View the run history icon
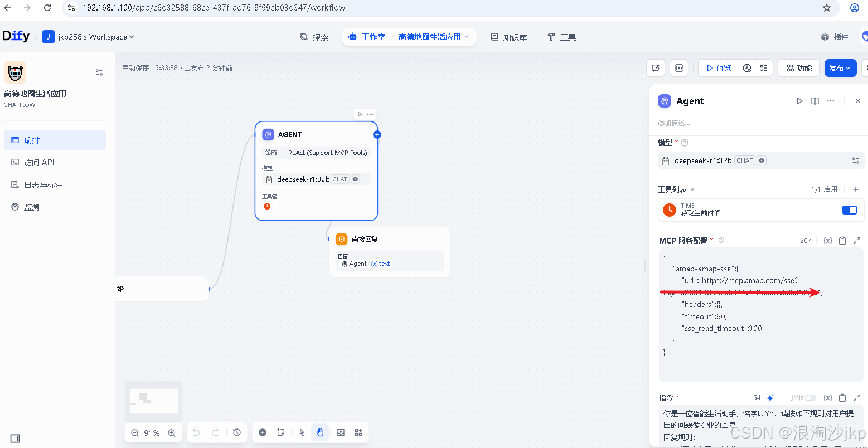The height and width of the screenshot is (448, 868). tap(747, 68)
